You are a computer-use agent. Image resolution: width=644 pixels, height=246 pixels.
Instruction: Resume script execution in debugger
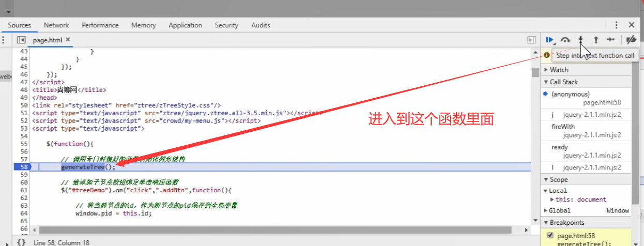[x=550, y=40]
